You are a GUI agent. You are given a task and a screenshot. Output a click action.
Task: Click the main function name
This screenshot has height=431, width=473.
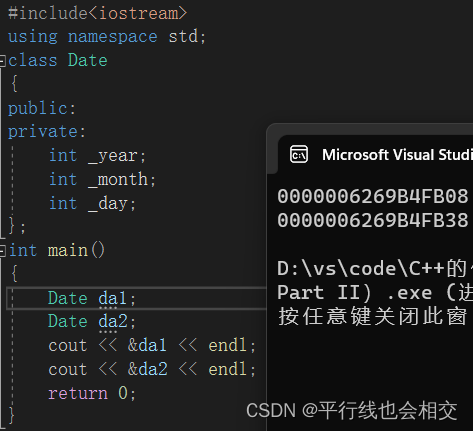click(x=68, y=251)
